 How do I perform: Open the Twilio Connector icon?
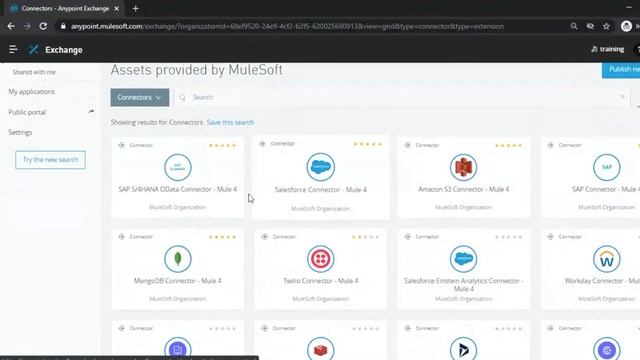coord(320,258)
